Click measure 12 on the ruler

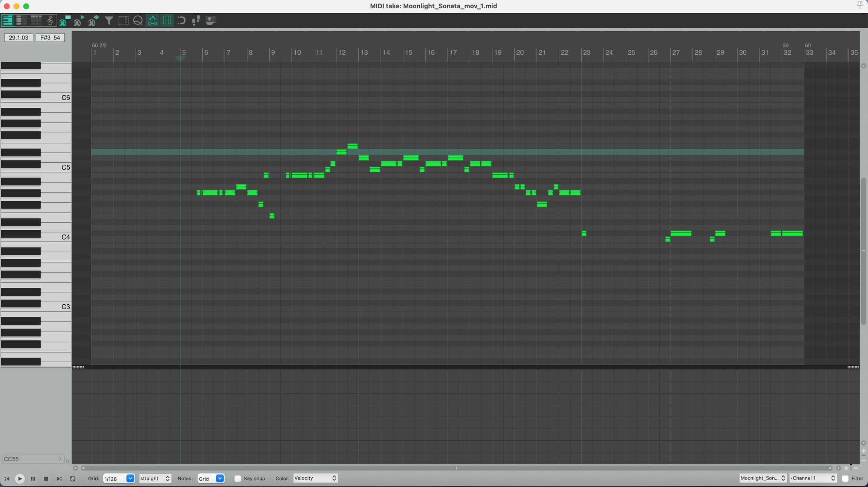tap(341, 53)
